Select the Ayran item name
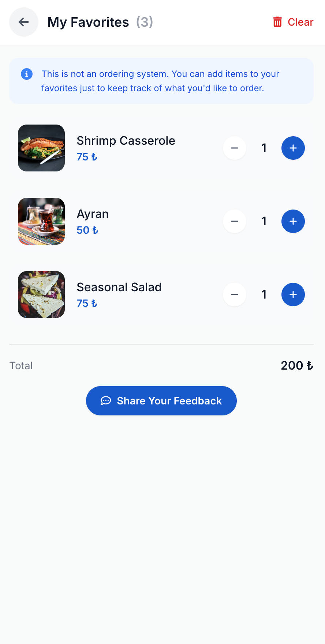The width and height of the screenshot is (325, 644). [x=93, y=214]
